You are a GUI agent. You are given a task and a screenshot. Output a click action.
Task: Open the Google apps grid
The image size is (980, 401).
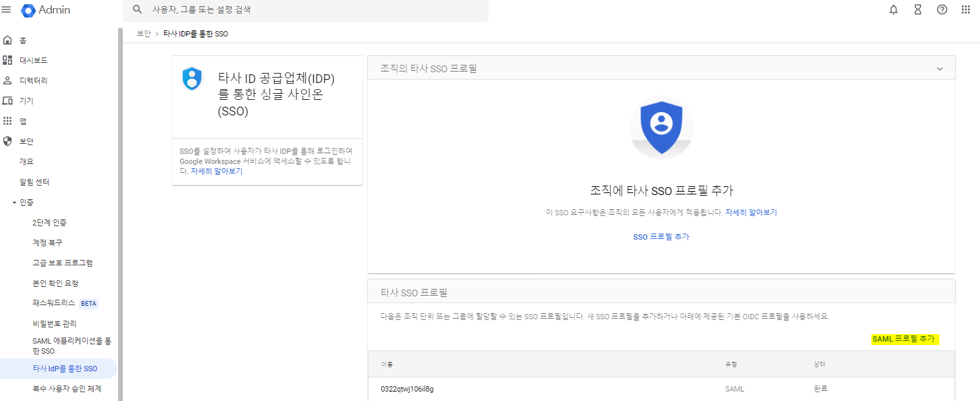pyautogui.click(x=966, y=9)
